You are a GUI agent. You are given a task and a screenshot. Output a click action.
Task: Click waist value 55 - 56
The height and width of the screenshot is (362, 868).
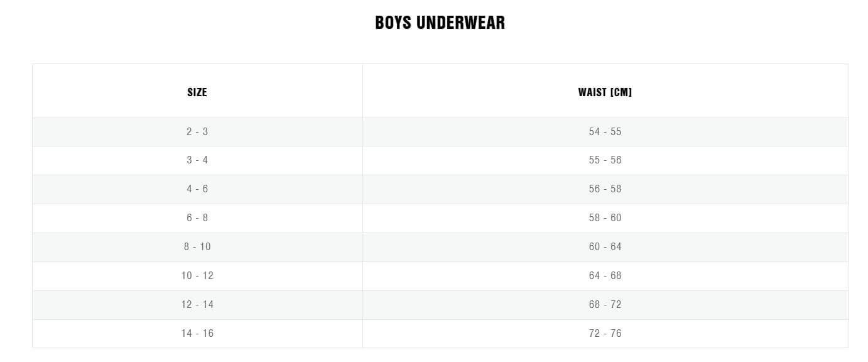pyautogui.click(x=605, y=160)
